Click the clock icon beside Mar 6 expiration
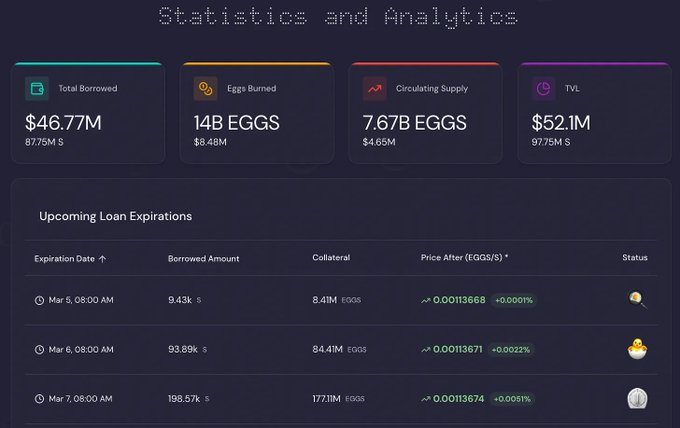The height and width of the screenshot is (428, 680). 39,350
